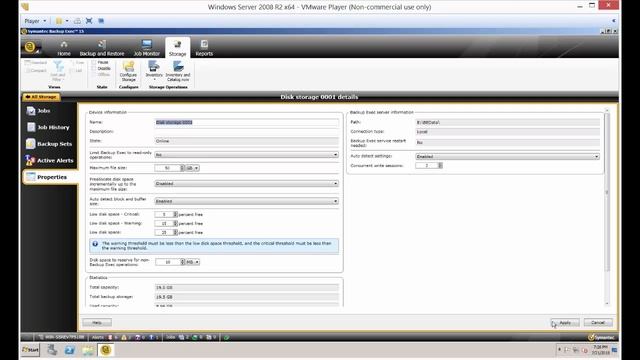Open the Preallocate disk space dropdown
Screen dimensions: 640x360
click(x=247, y=184)
